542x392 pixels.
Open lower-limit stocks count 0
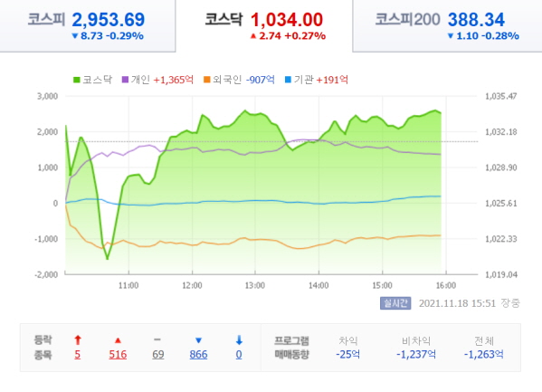click(x=239, y=354)
